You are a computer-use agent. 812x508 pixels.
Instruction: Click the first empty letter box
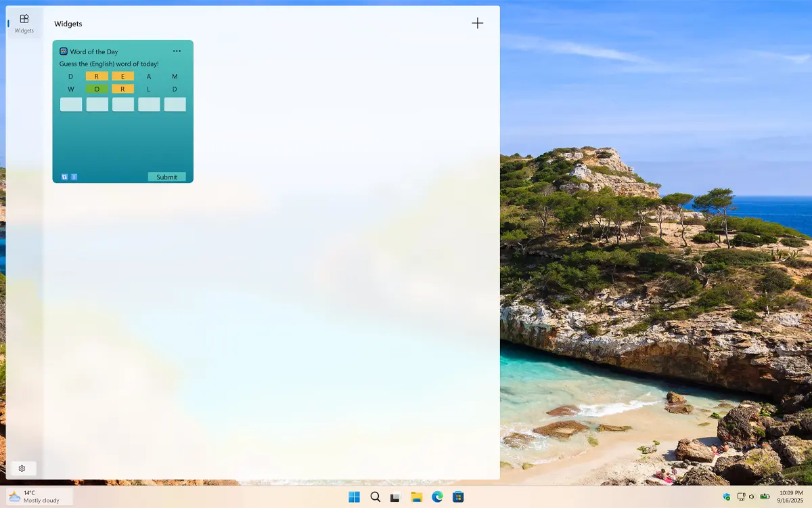[x=71, y=104]
